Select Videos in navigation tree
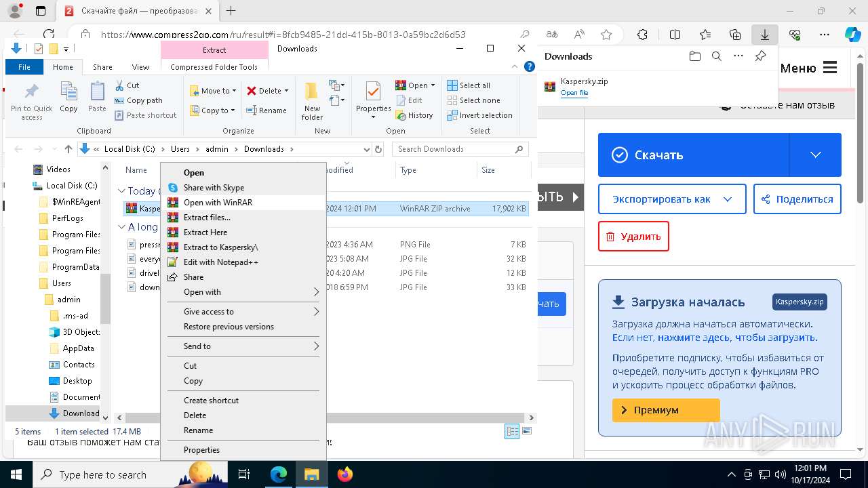Viewport: 868px width, 488px height. point(58,169)
